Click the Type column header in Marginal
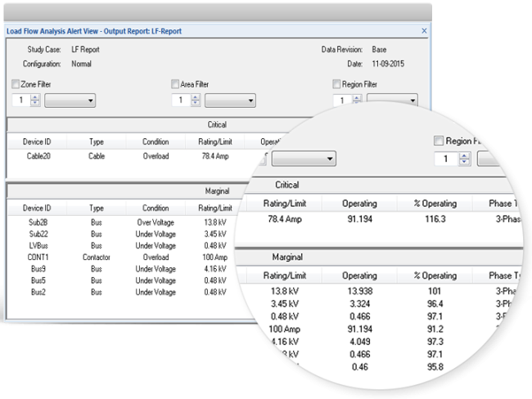 (x=97, y=208)
